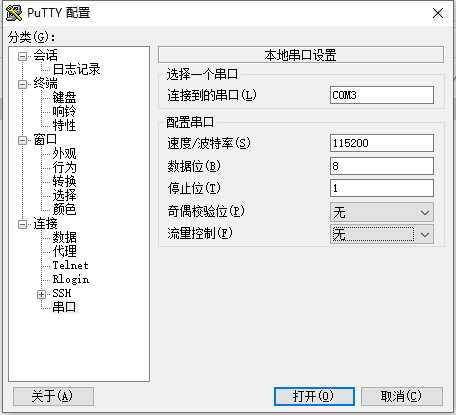Collapse the 终端 tree node
This screenshot has width=456, height=415.
22,84
